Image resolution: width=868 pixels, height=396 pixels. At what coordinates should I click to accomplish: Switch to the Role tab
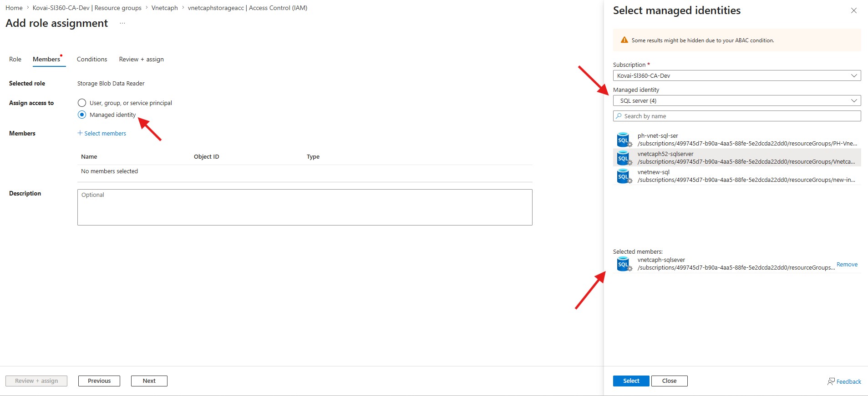pyautogui.click(x=15, y=59)
